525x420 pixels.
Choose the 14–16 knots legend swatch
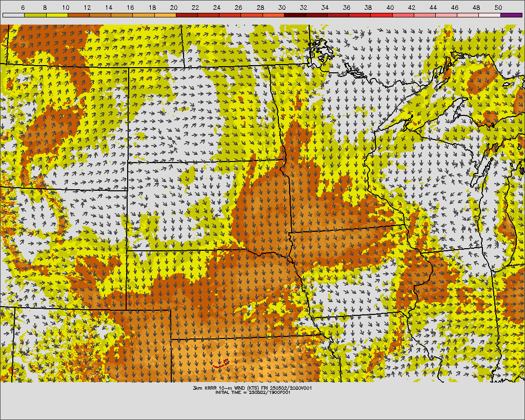[x=122, y=15]
